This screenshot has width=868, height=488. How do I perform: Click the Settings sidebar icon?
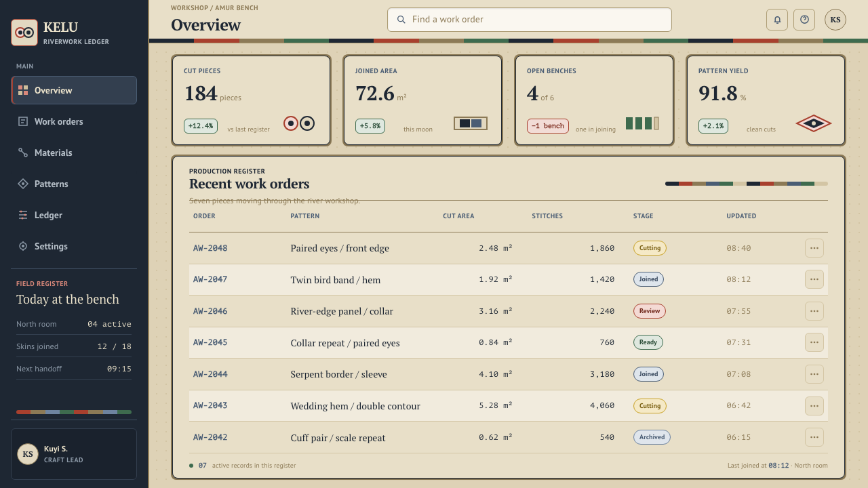point(23,246)
